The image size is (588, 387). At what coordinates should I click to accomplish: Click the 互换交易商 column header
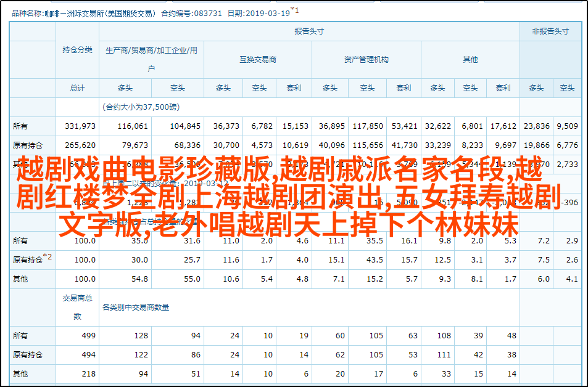click(258, 60)
